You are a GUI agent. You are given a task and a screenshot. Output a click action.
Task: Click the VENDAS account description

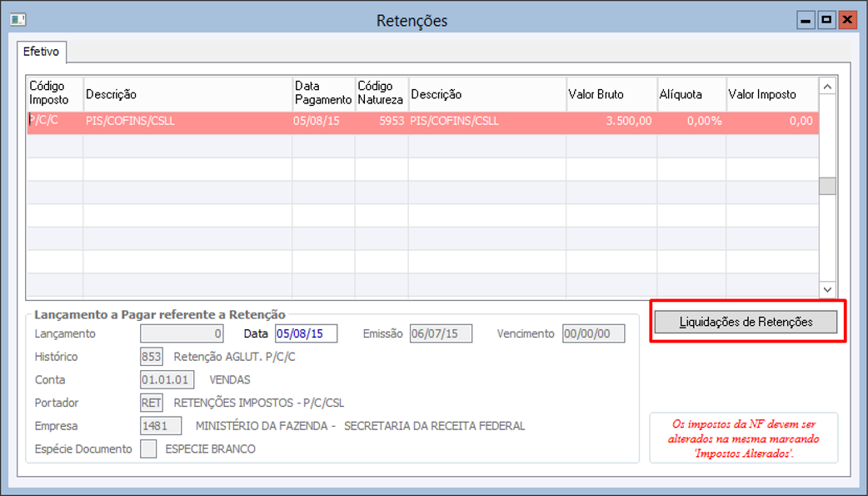[230, 380]
